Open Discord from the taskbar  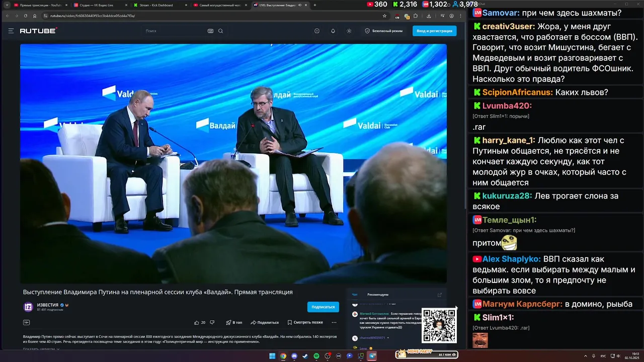pyautogui.click(x=294, y=356)
